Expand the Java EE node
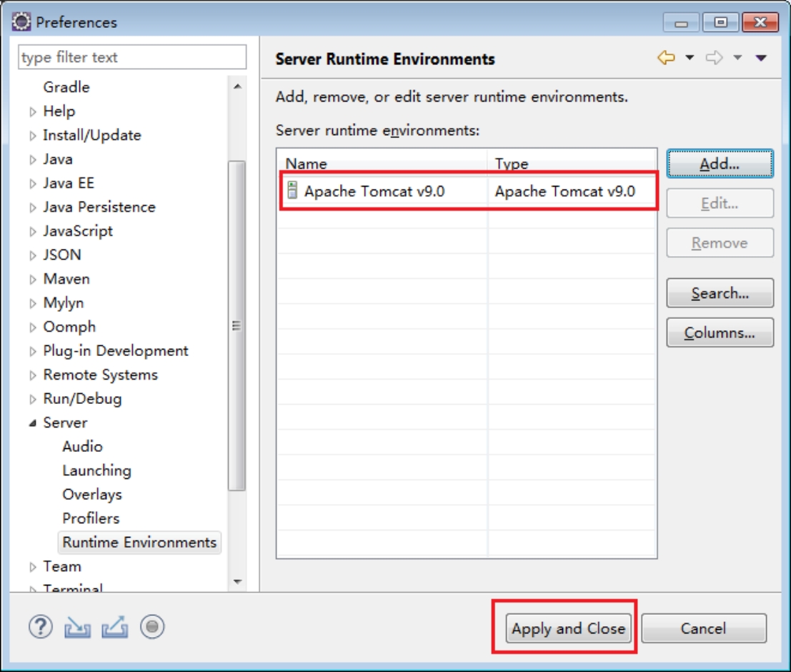Viewport: 791px width, 672px height. (x=33, y=184)
